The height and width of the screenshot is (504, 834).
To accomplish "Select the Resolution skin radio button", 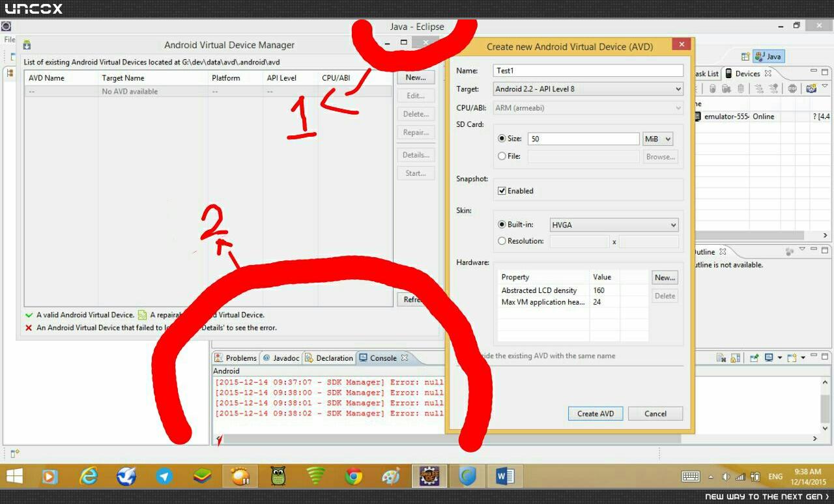I will pos(502,241).
